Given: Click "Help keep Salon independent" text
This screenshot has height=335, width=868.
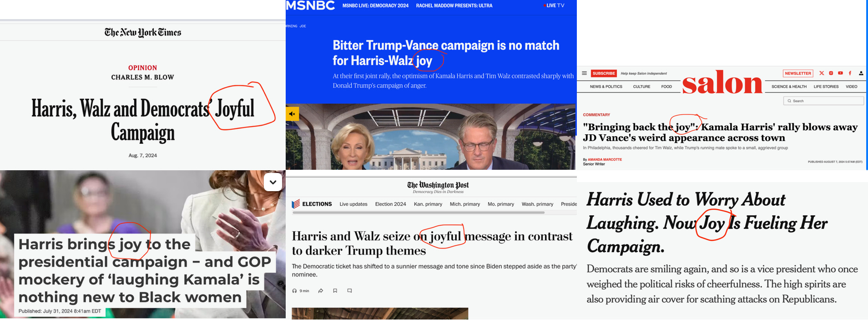Looking at the screenshot, I should [644, 73].
